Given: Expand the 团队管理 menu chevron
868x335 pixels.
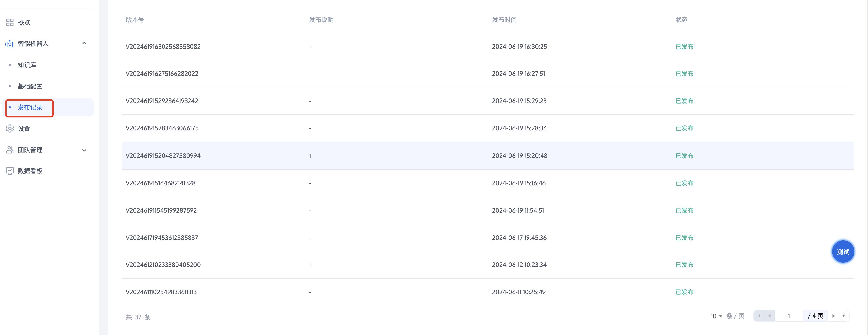Looking at the screenshot, I should (85, 150).
